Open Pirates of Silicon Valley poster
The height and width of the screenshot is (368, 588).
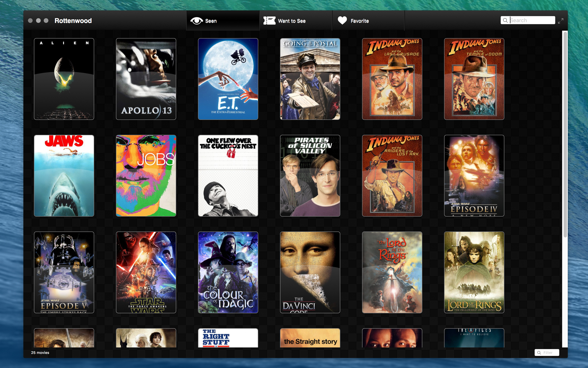[x=310, y=176]
